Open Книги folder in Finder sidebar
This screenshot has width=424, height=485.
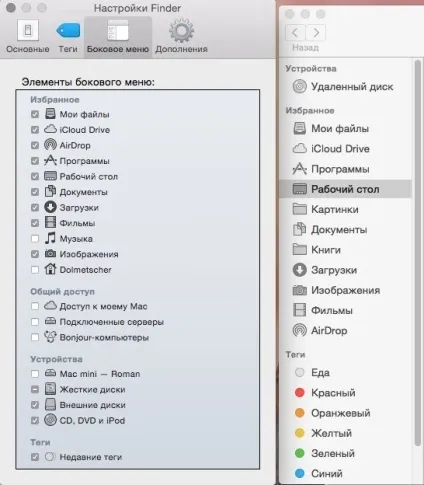click(345, 250)
